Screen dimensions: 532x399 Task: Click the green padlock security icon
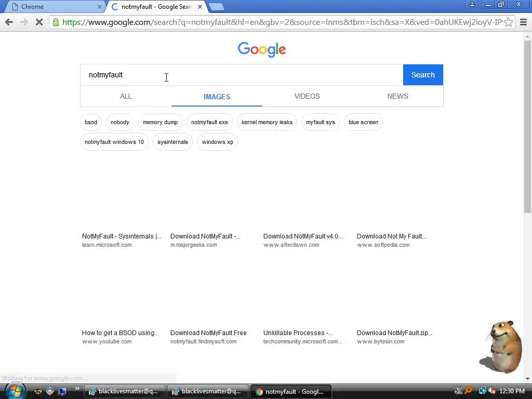(x=56, y=22)
